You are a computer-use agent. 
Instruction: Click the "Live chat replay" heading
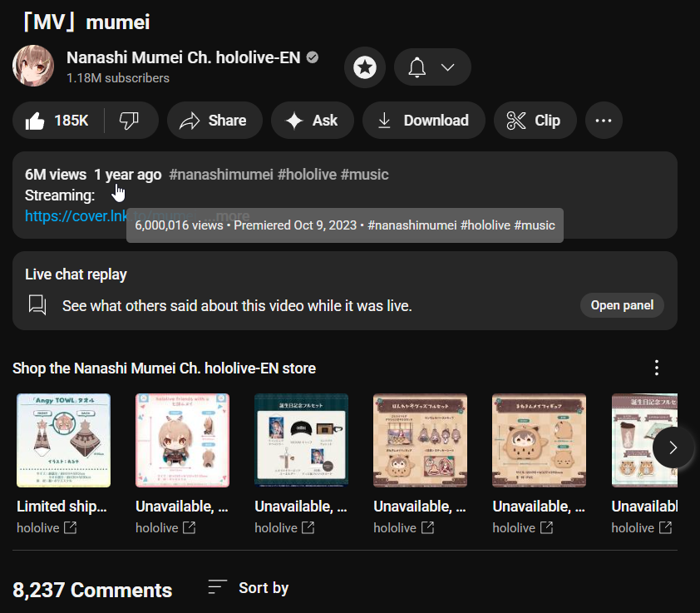pyautogui.click(x=76, y=274)
